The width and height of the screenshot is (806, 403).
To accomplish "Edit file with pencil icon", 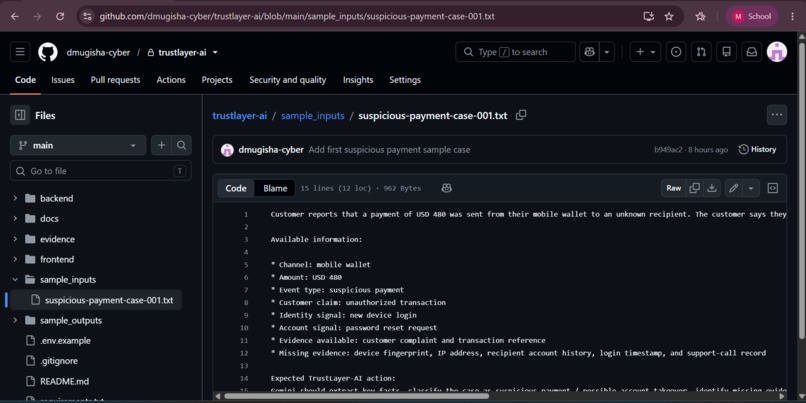I will tap(734, 188).
